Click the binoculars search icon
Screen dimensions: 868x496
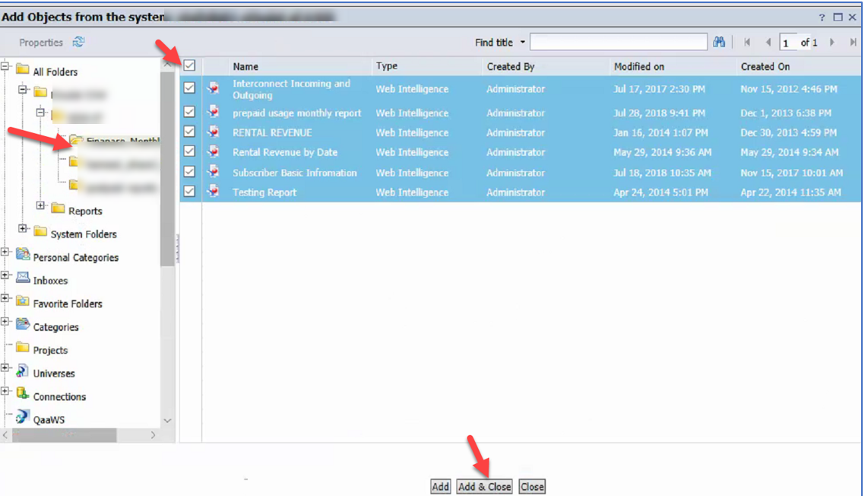719,42
